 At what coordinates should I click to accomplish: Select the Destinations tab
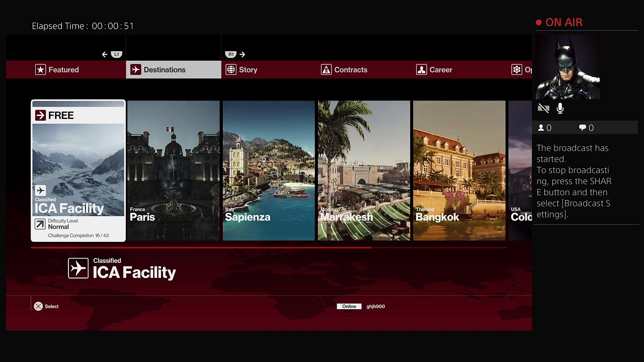pyautogui.click(x=174, y=70)
